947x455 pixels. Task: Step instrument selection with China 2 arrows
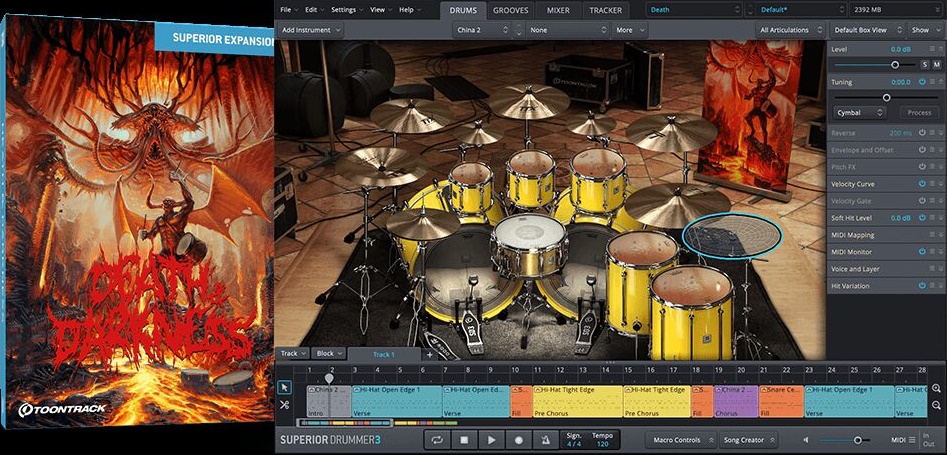point(519,30)
